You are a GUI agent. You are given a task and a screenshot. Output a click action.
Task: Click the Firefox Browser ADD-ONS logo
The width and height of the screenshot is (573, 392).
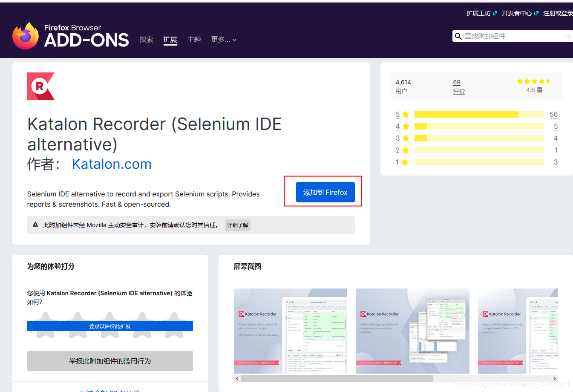point(71,36)
